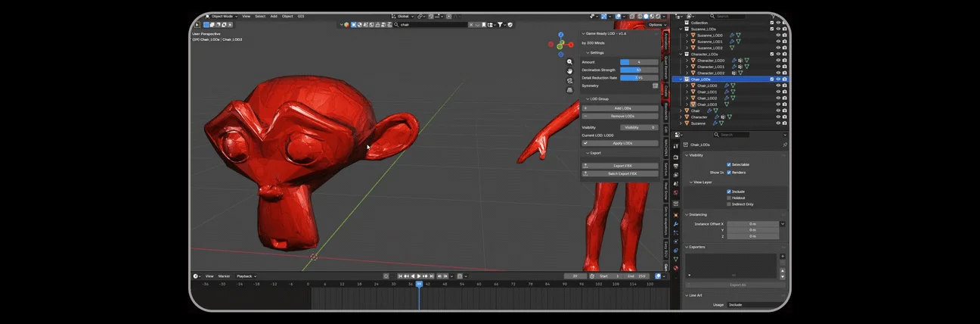Add an exporter with the plus button
This screenshot has height=324, width=980.
coord(783,257)
